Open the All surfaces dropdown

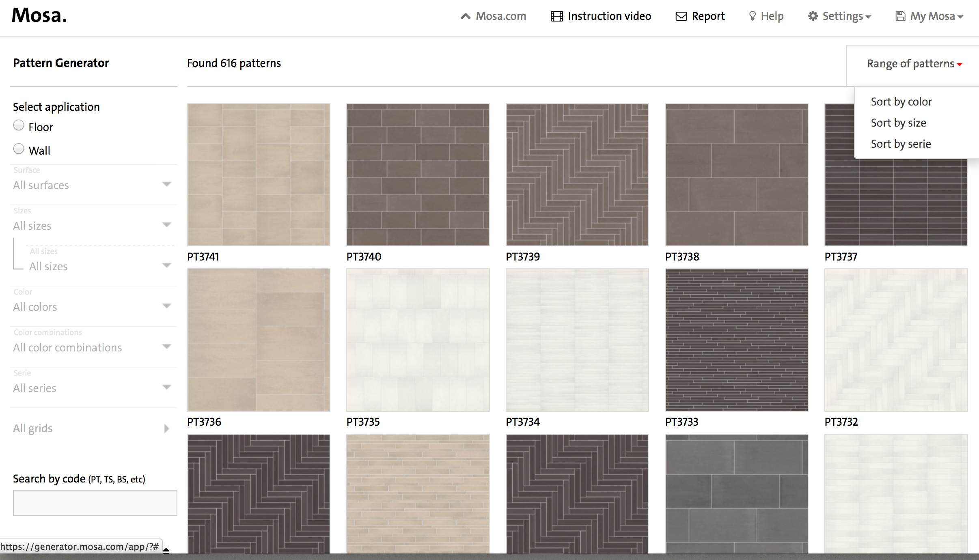[x=93, y=185]
